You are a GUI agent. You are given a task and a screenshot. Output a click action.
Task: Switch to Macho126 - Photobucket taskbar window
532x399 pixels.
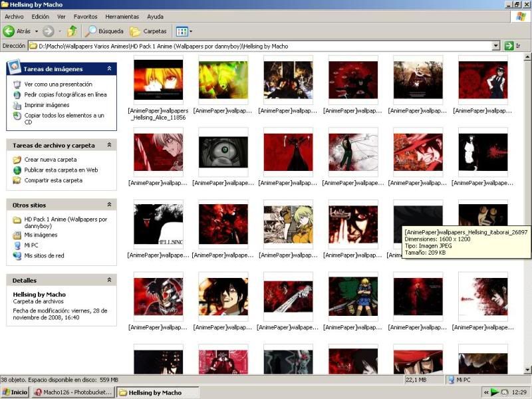tap(74, 392)
